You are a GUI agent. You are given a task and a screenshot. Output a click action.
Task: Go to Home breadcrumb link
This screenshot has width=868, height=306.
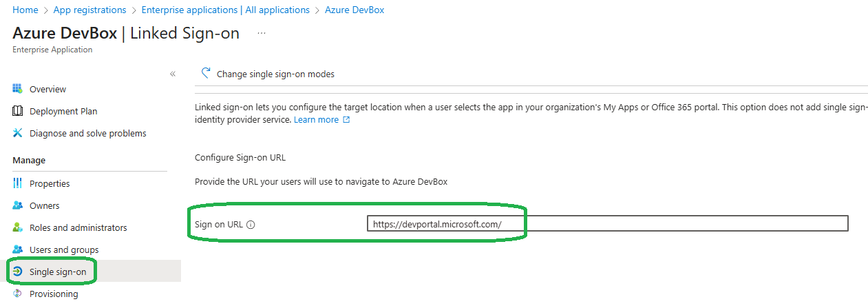pos(25,10)
